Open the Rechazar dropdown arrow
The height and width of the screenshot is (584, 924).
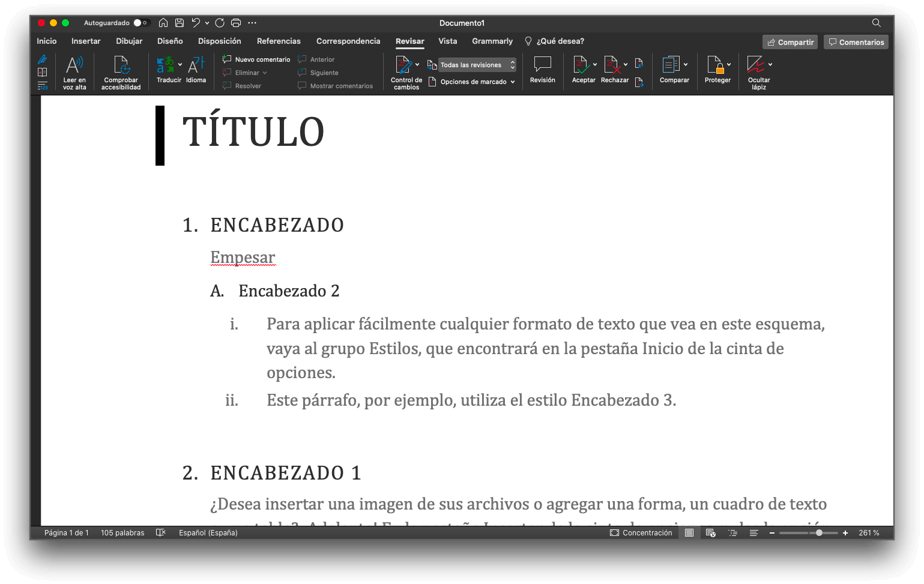click(x=626, y=65)
